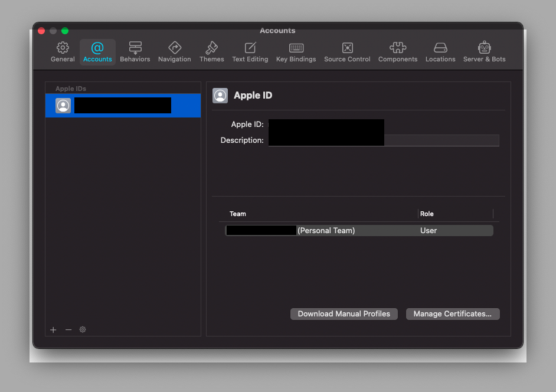Image resolution: width=556 pixels, height=392 pixels.
Task: Open the Components preferences pane
Action: pos(397,52)
